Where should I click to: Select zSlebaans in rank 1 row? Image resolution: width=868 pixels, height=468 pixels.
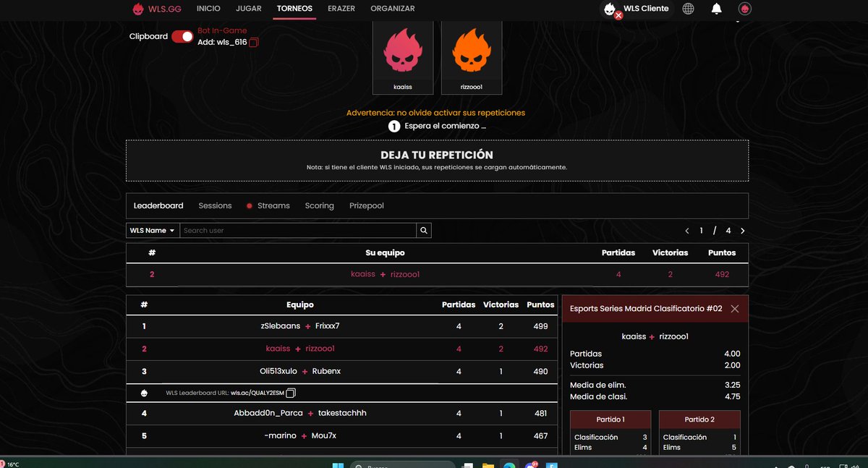(x=281, y=326)
